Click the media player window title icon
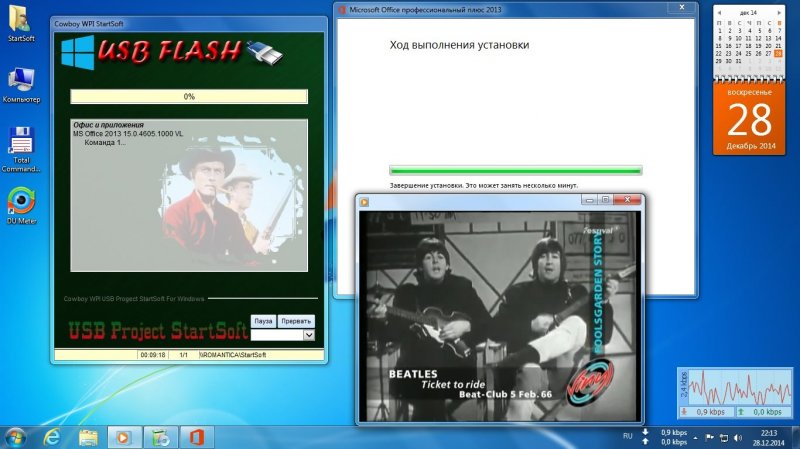This screenshot has width=800, height=449. tap(364, 202)
